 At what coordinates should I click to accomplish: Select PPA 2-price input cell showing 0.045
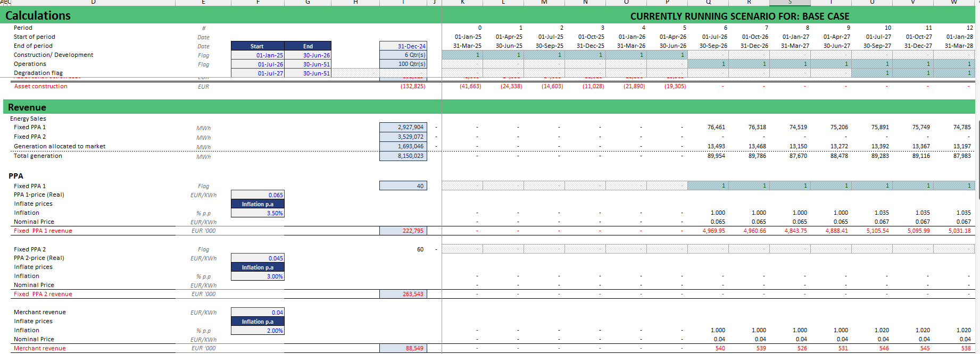point(258,258)
